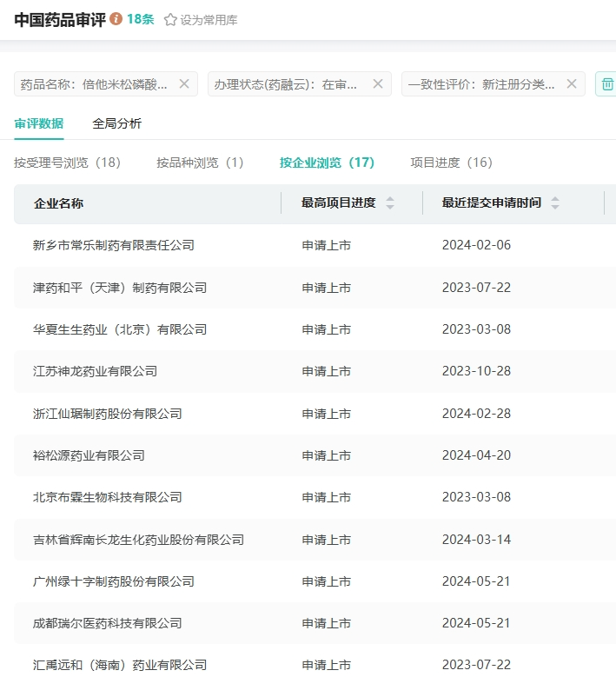
Task: Click the 企业名称 column header
Action: point(59,203)
